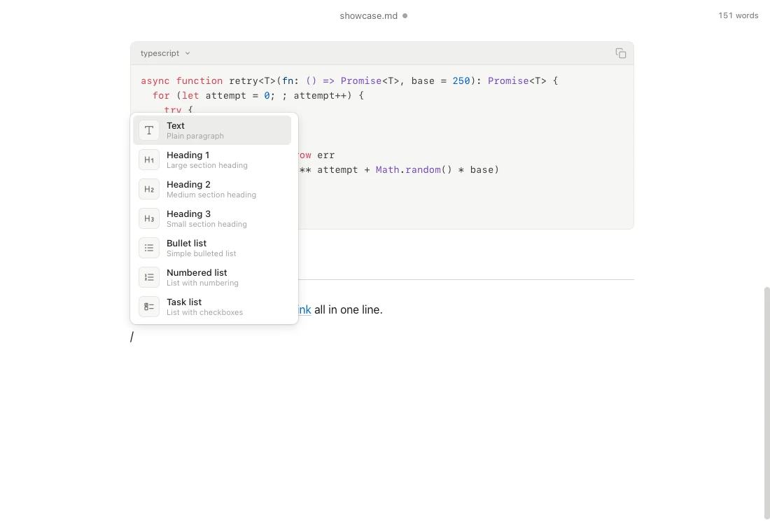The width and height of the screenshot is (770, 532).
Task: Click the Text paragraph T icon
Action: tap(149, 130)
